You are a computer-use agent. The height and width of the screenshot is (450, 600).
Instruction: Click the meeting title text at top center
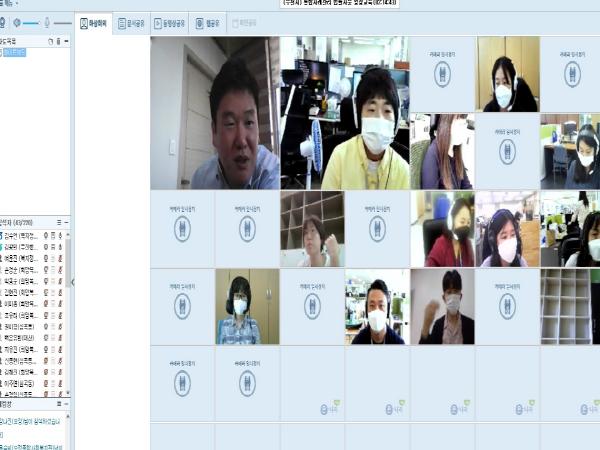tap(339, 3)
